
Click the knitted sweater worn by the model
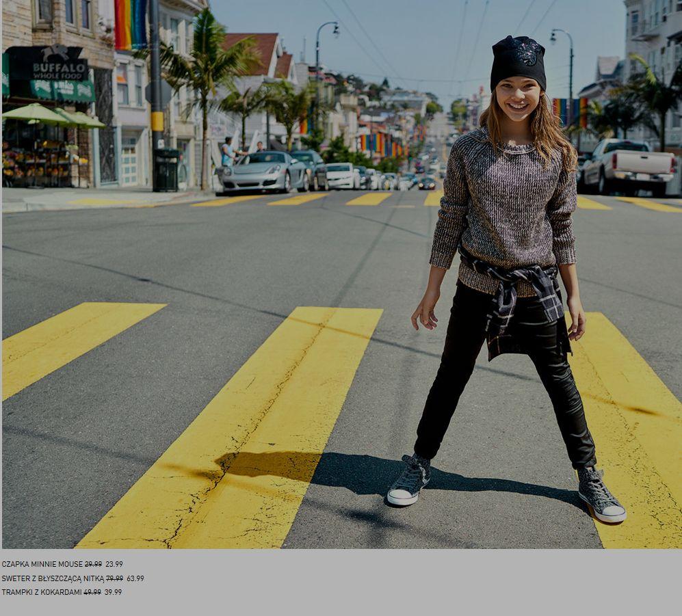click(506, 205)
